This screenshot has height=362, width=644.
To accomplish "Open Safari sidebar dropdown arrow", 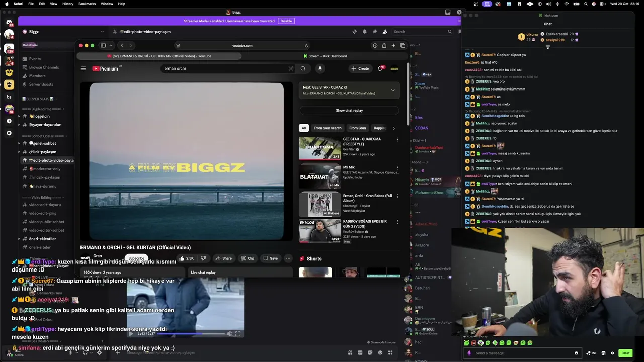I will pyautogui.click(x=111, y=45).
